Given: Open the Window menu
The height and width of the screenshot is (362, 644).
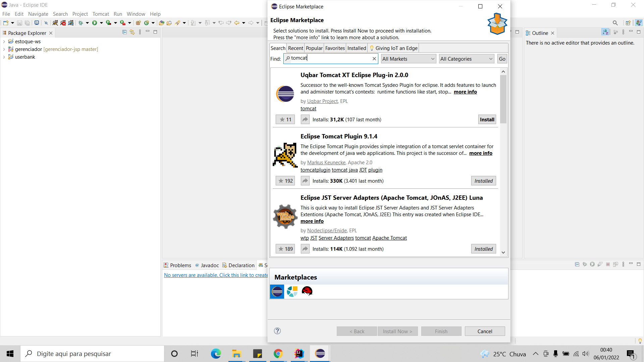Looking at the screenshot, I should 136,14.
